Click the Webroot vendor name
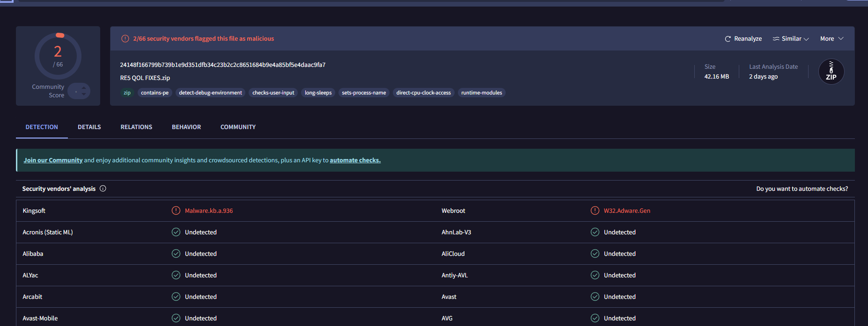 pos(453,210)
